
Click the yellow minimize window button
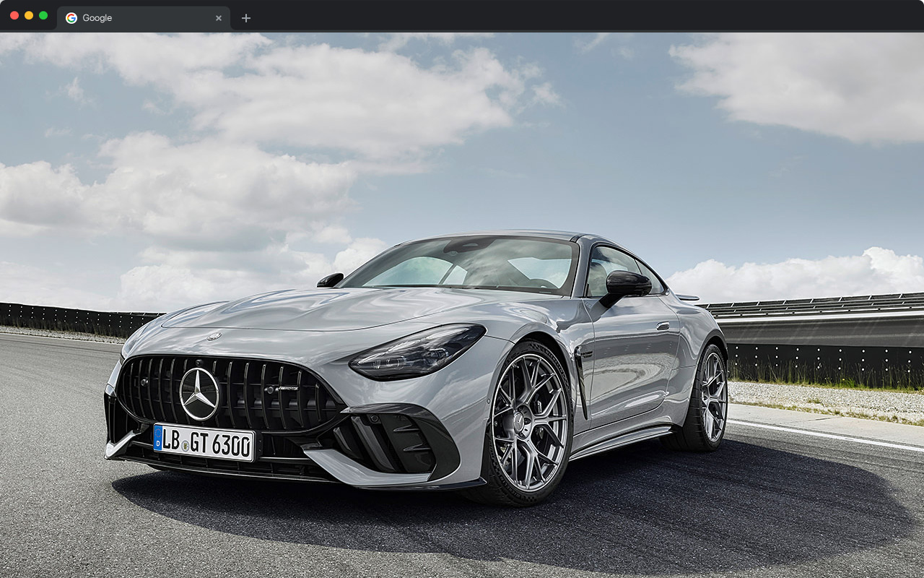[x=29, y=15]
